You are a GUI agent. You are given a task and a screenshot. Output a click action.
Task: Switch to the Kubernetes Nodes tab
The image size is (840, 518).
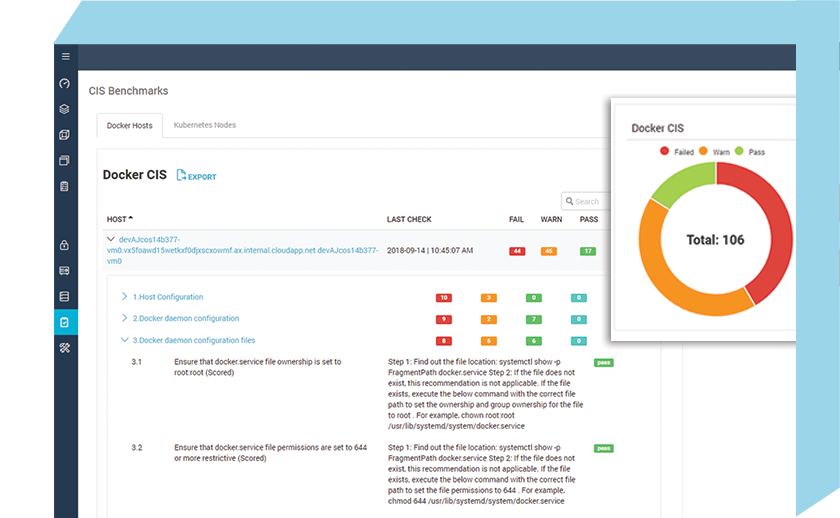(205, 125)
